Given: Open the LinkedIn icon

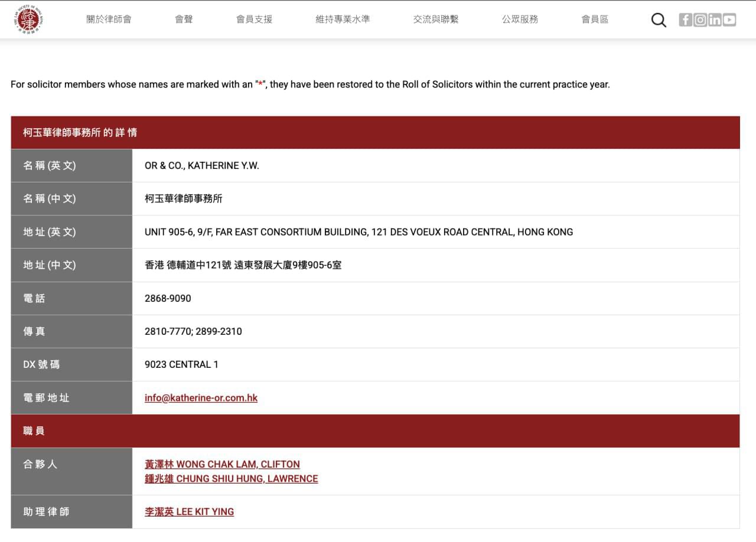Looking at the screenshot, I should click(715, 19).
